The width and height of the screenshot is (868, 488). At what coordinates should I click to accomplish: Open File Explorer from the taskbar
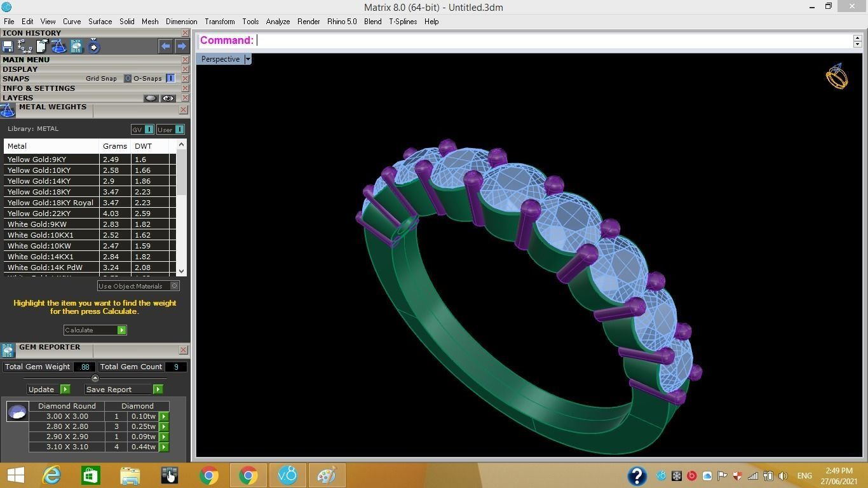point(130,475)
